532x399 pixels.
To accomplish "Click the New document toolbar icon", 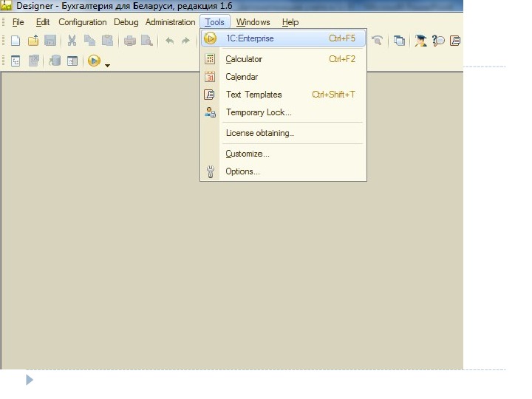I will 16,41.
